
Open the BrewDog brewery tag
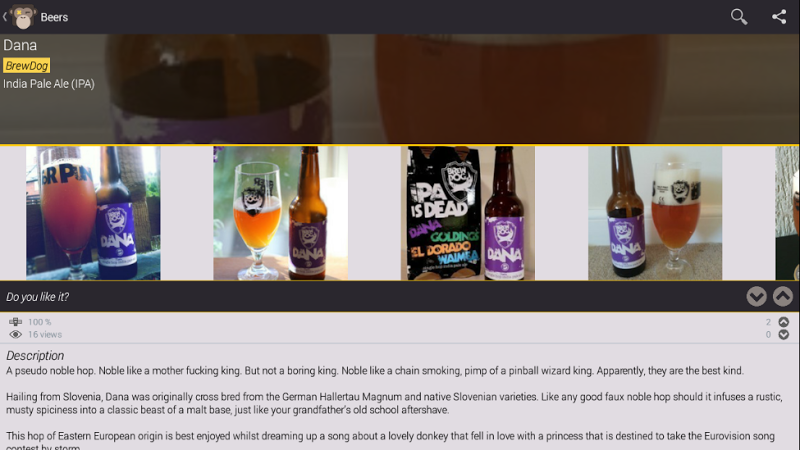pos(27,66)
